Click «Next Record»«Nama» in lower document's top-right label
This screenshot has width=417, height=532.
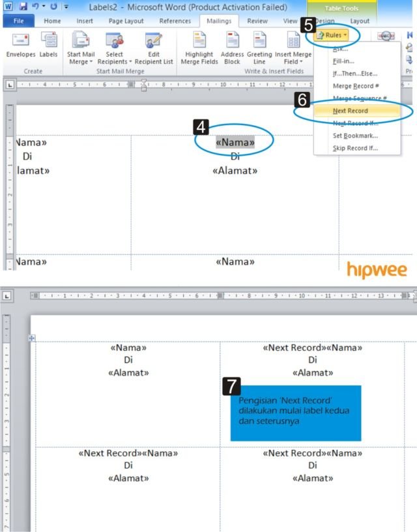pyautogui.click(x=312, y=347)
